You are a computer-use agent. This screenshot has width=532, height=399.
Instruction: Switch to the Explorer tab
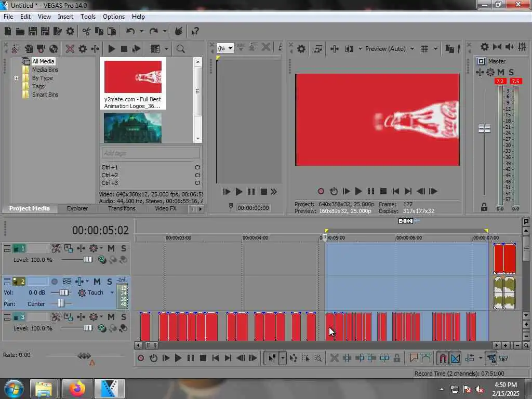[77, 208]
